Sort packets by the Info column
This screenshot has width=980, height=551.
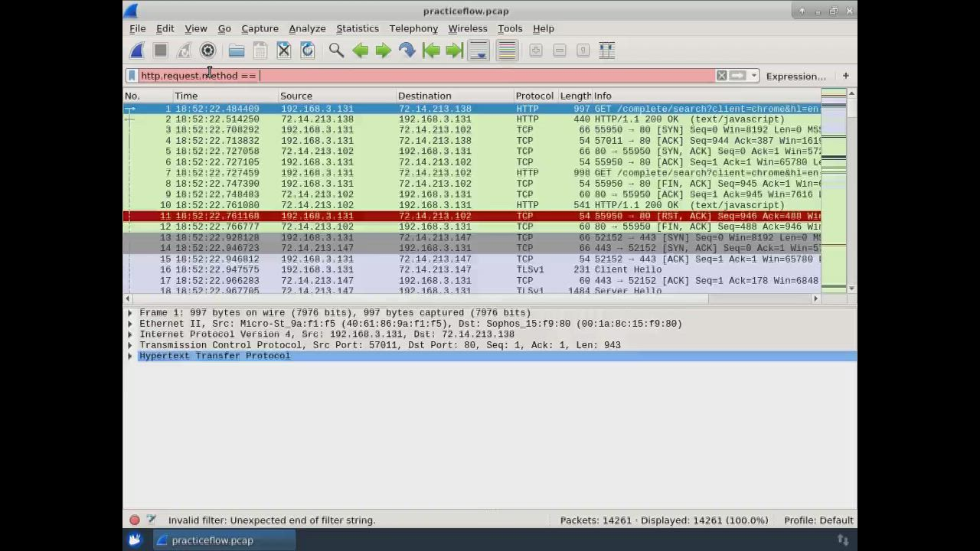(707, 96)
